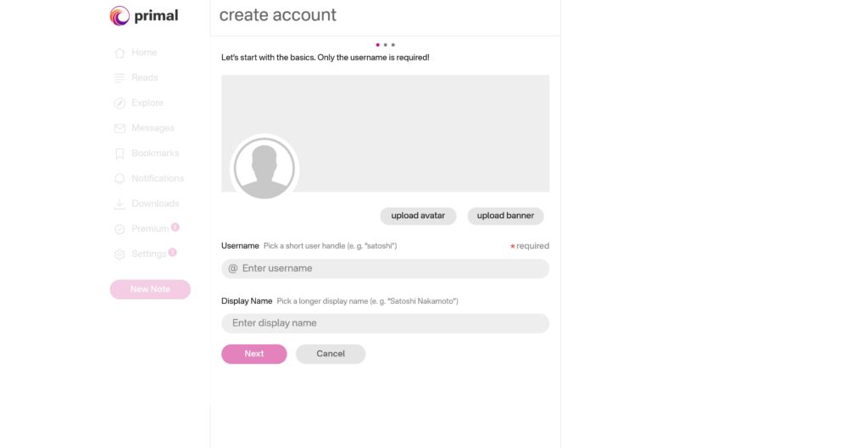Select the second step indicator dot
This screenshot has height=448, width=868.
pos(386,45)
